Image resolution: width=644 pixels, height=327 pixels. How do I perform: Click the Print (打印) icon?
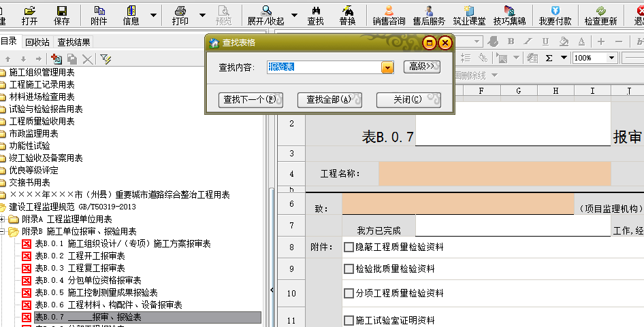[180, 14]
